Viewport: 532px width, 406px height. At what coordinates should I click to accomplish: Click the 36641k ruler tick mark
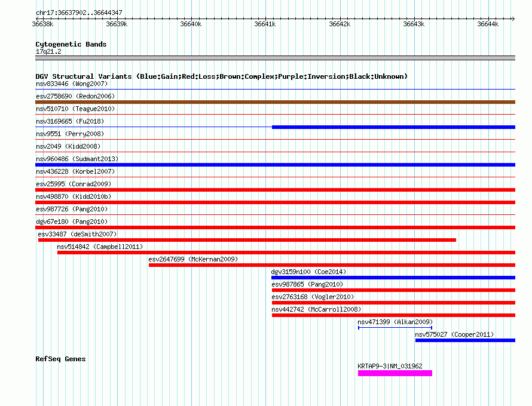[265, 19]
